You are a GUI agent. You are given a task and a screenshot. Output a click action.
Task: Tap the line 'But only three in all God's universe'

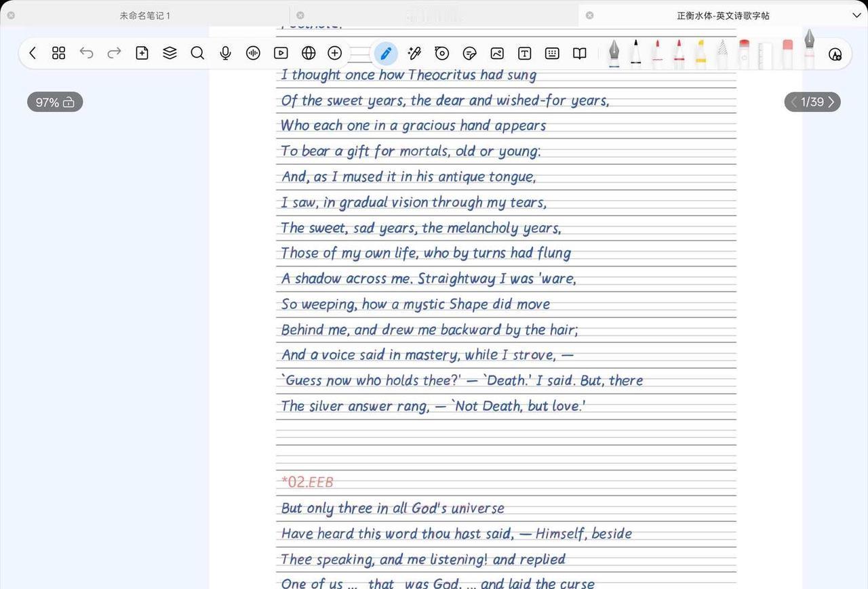pyautogui.click(x=393, y=508)
